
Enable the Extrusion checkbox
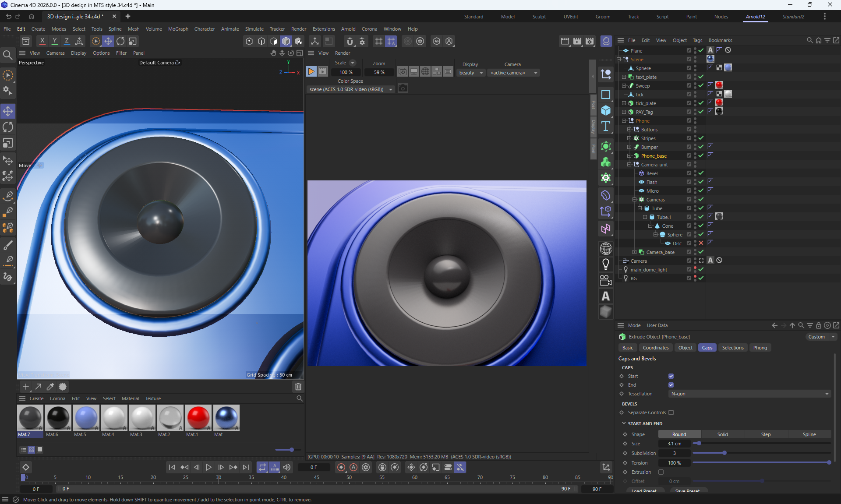(661, 472)
